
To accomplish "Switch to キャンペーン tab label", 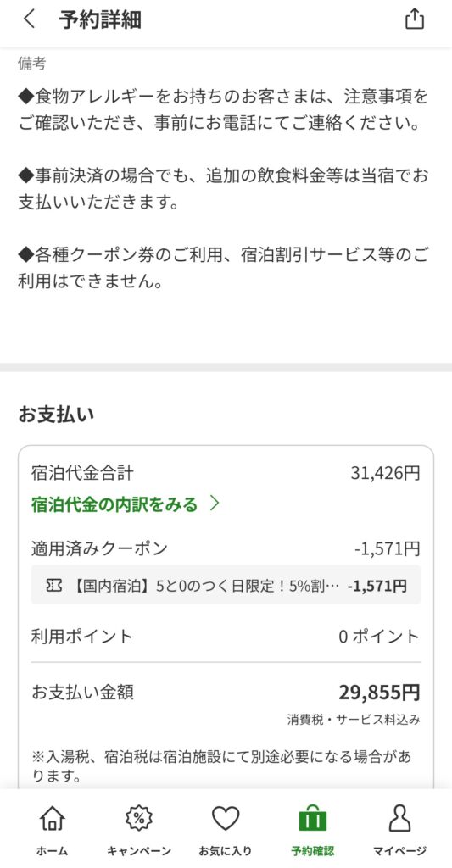I will tap(138, 851).
